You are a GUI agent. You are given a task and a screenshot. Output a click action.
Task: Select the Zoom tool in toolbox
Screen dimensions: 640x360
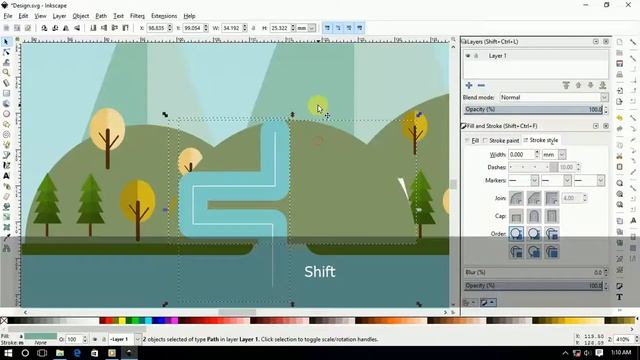pyautogui.click(x=6, y=73)
